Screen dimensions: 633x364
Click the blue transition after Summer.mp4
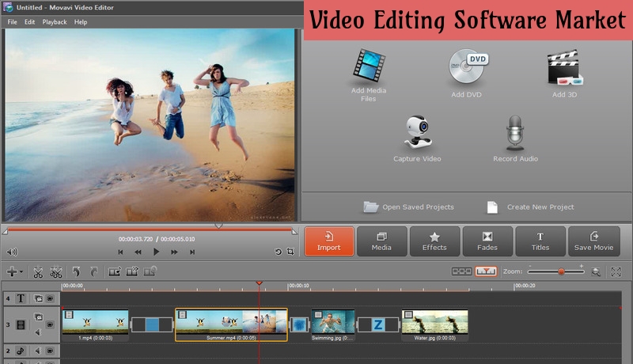(x=300, y=324)
